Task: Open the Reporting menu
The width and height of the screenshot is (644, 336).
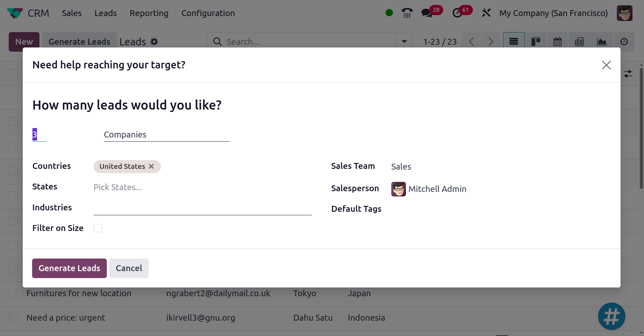Action: tap(149, 13)
